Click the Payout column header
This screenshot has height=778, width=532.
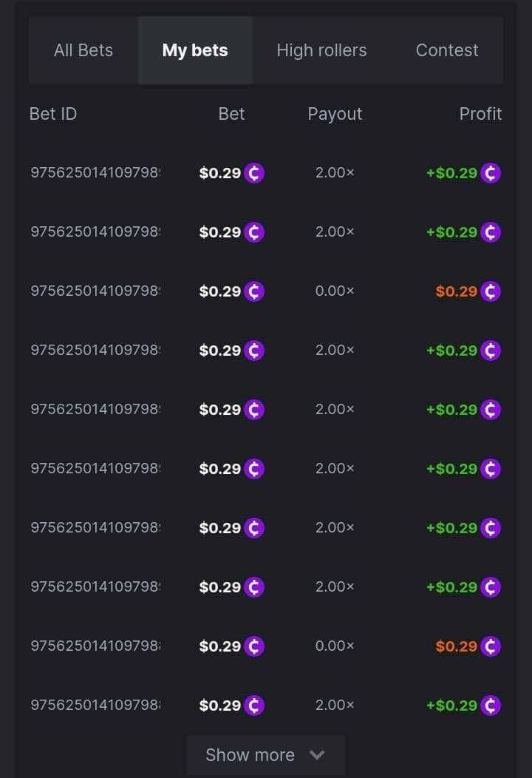[335, 114]
